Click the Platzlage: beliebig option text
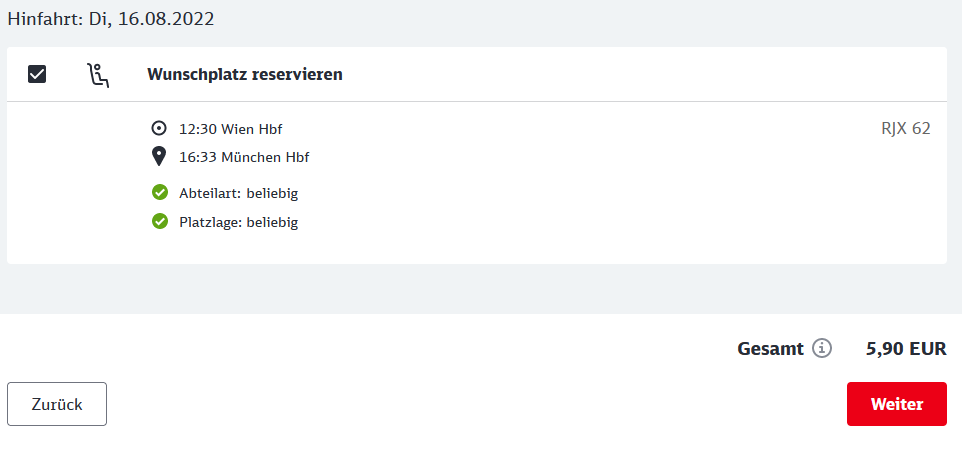Image resolution: width=962 pixels, height=451 pixels. pos(239,222)
